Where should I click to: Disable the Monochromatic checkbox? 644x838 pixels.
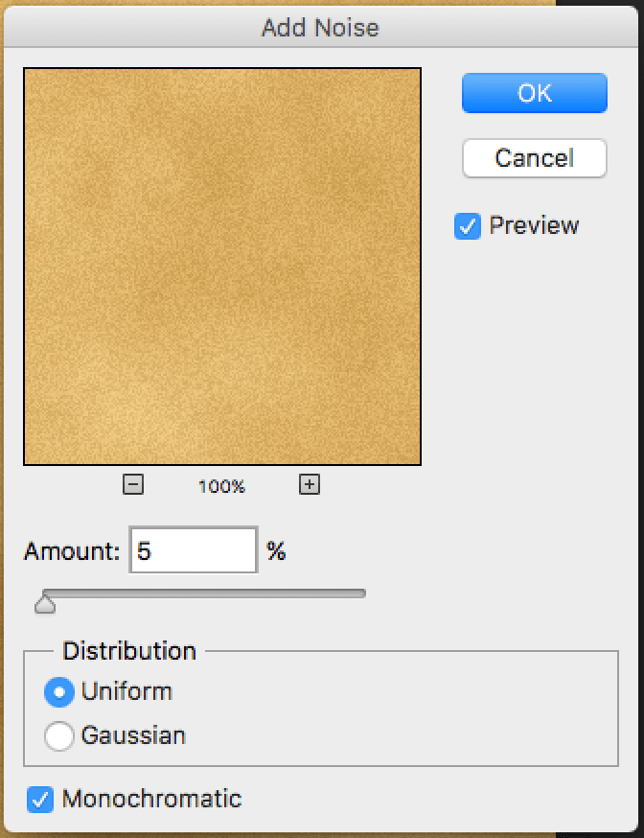click(40, 800)
